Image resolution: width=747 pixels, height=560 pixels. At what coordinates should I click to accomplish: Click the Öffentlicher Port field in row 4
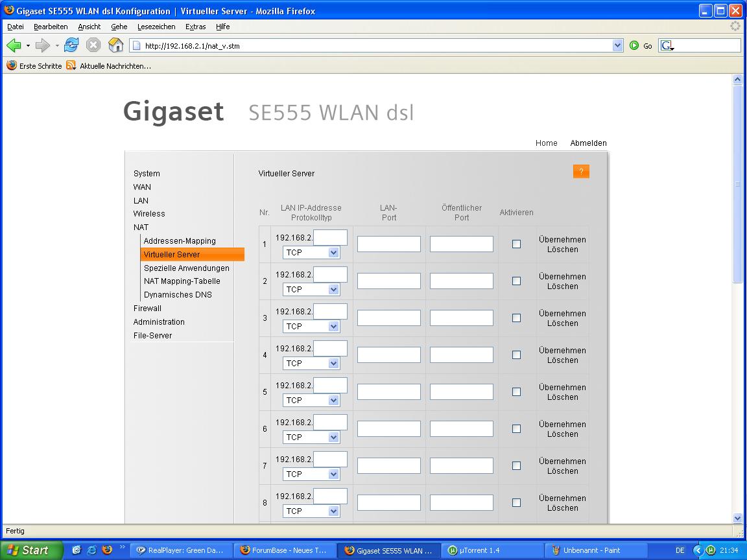click(461, 355)
